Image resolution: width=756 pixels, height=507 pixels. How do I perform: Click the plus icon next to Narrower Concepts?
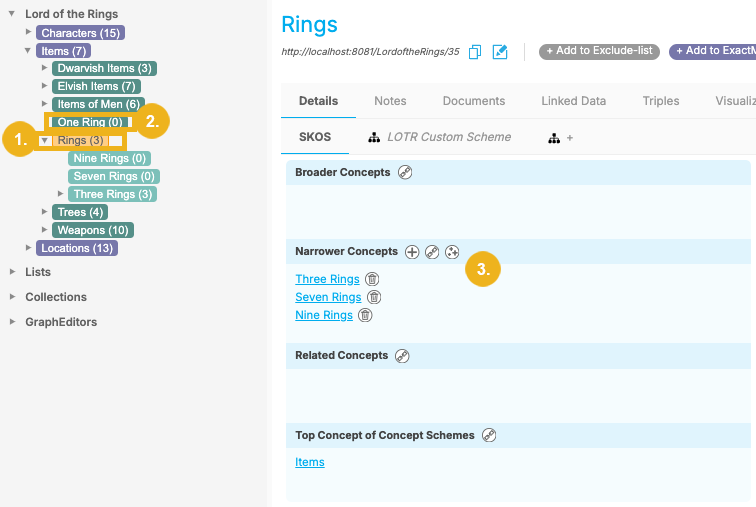click(412, 252)
